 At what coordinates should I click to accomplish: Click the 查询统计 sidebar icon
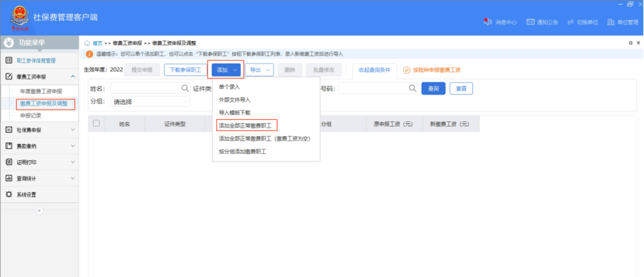pyautogui.click(x=9, y=178)
